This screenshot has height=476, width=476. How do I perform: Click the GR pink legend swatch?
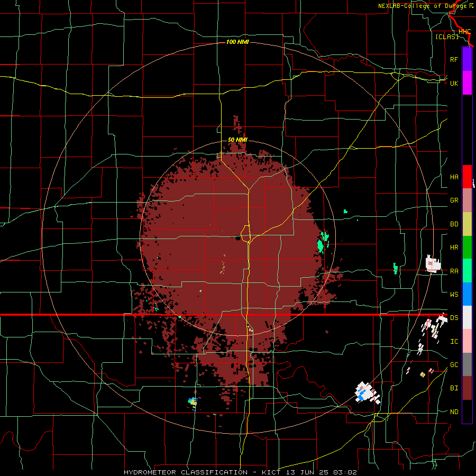467,200
